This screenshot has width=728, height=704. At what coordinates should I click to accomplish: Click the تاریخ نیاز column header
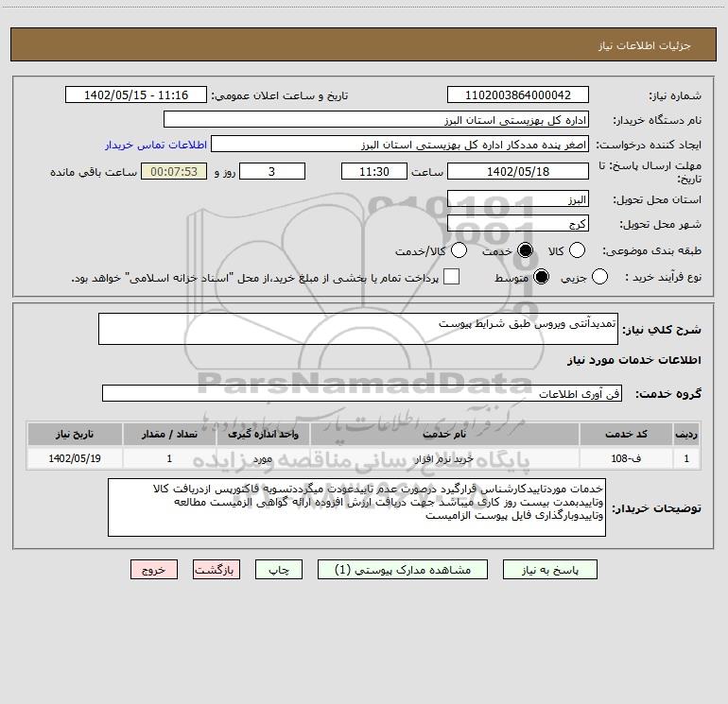point(75,434)
